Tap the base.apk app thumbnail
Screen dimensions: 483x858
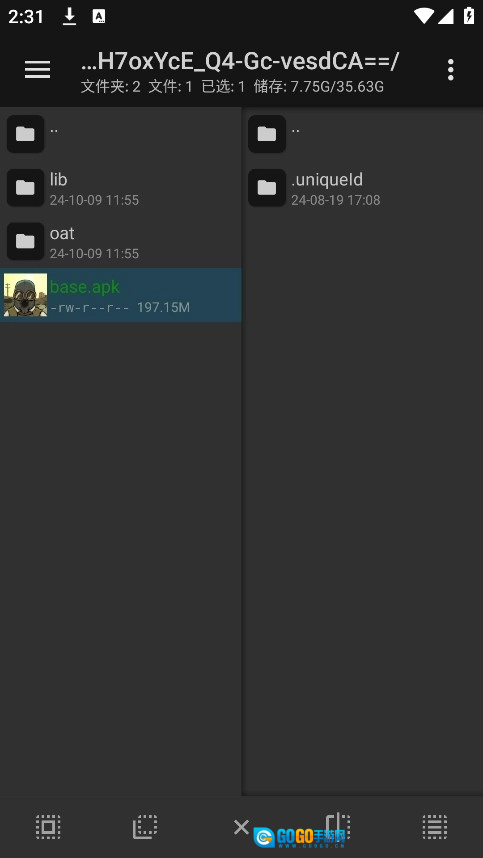click(x=25, y=295)
